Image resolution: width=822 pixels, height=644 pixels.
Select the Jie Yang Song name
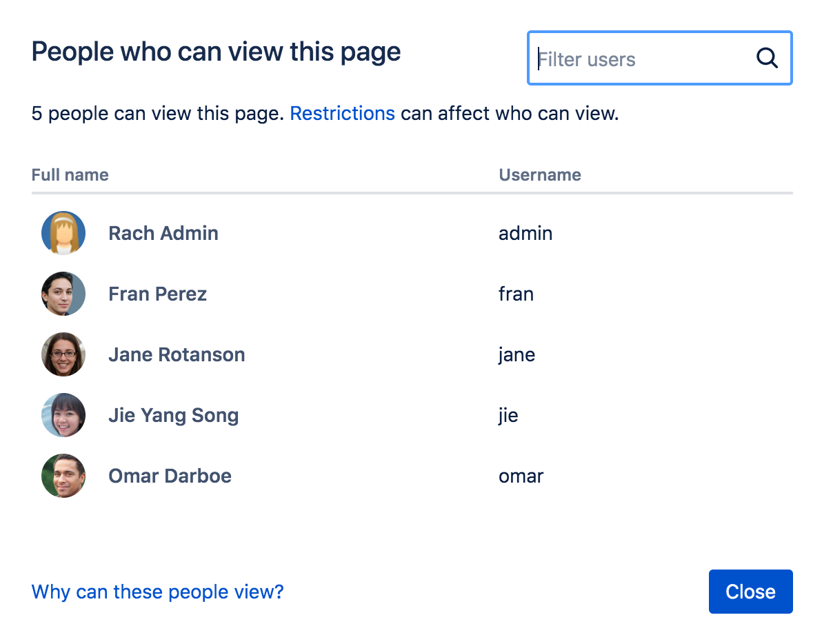click(173, 415)
